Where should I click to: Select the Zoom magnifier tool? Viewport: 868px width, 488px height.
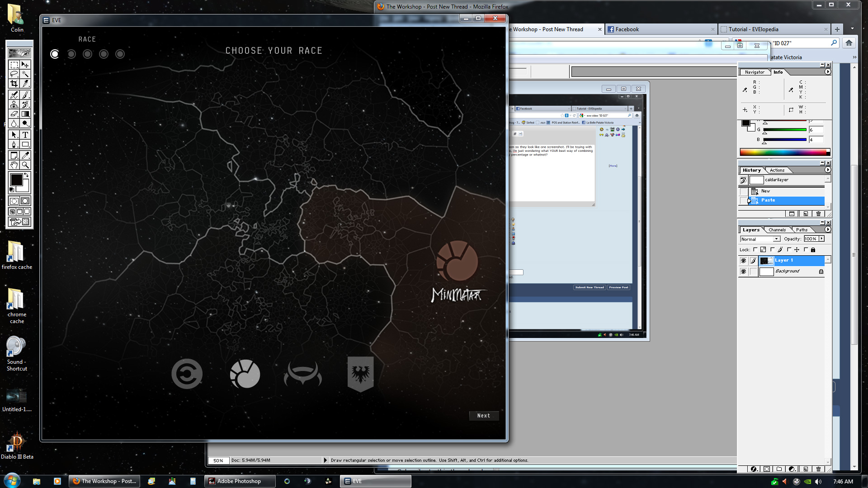(25, 165)
